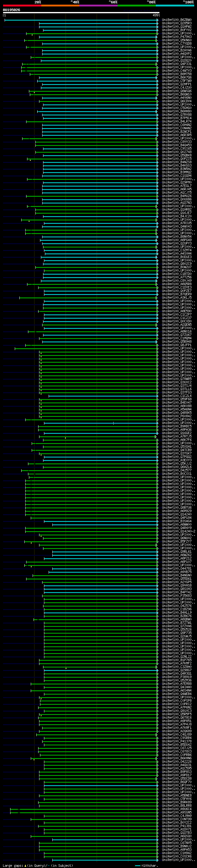The width and height of the screenshot is (197, 868).
Task: Open the UniRef100_A1CJT5 hit label
Action: [x=177, y=193]
